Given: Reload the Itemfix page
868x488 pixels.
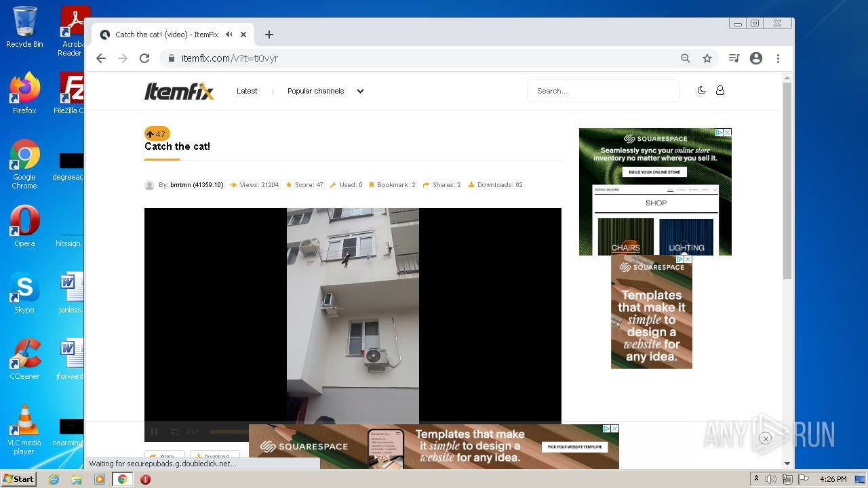Looking at the screenshot, I should click(144, 58).
